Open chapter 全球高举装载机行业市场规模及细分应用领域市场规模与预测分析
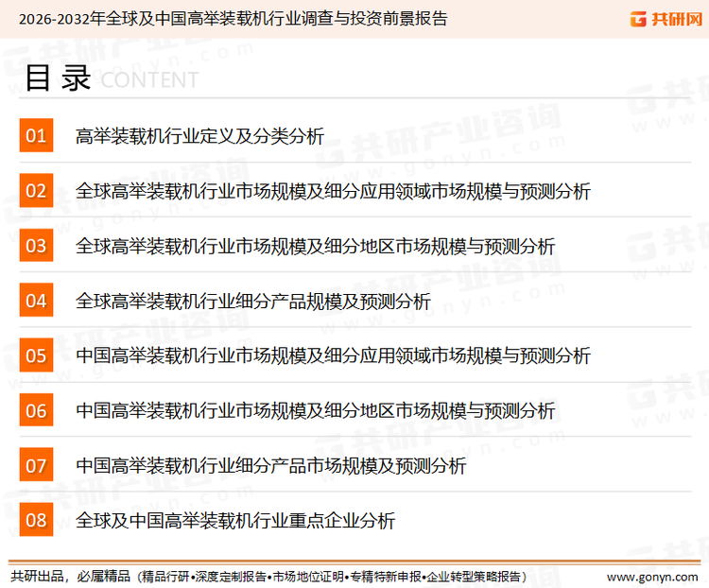 tap(334, 191)
